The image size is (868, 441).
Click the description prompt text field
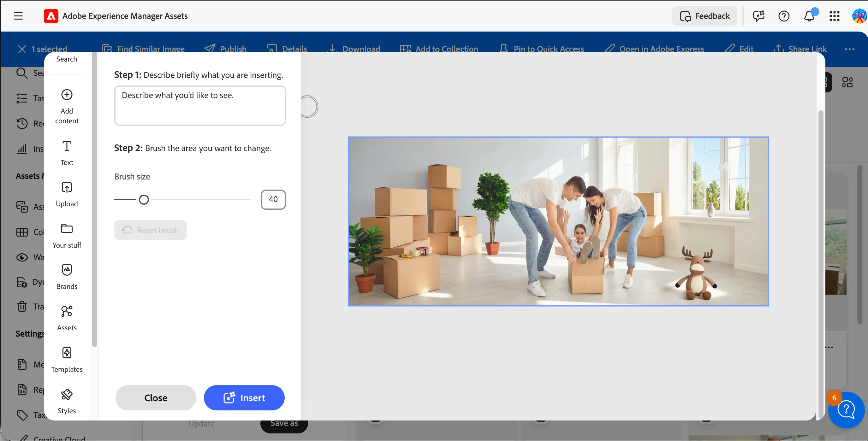point(200,105)
